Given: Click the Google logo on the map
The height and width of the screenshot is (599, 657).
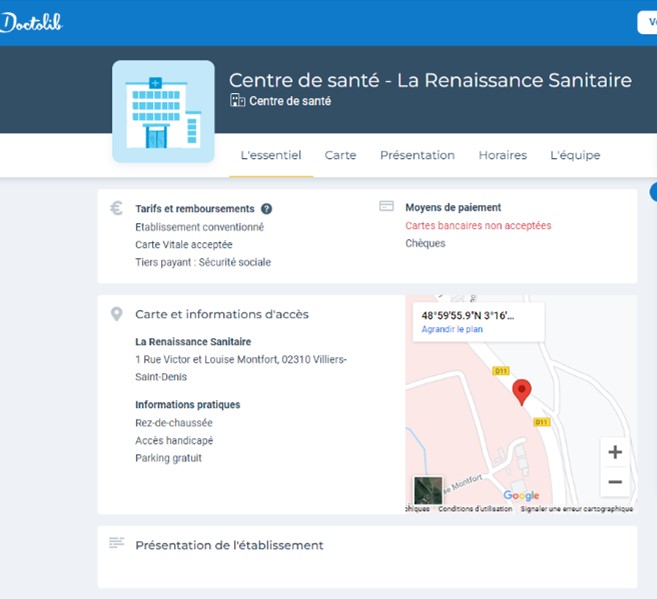Looking at the screenshot, I should (521, 496).
